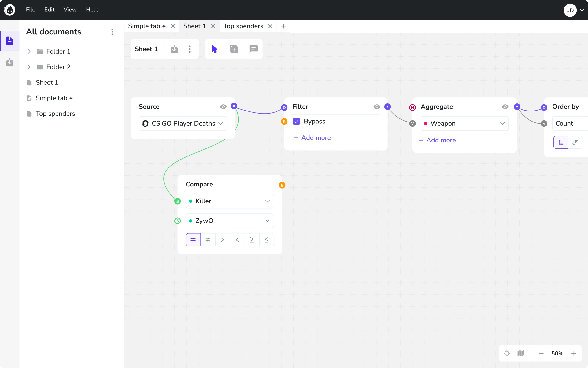Open the CS:GO Player Deaths source dropdown
Screen dimensions: 588x368
tap(183, 123)
